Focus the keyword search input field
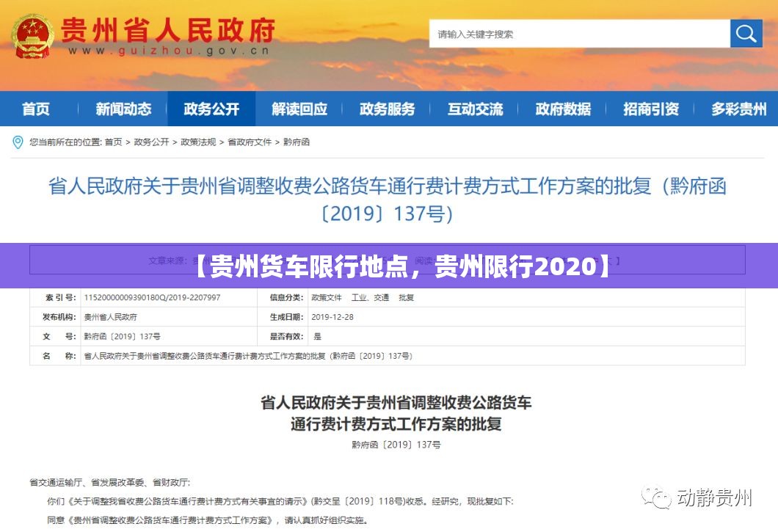The image size is (778, 532). (x=580, y=34)
